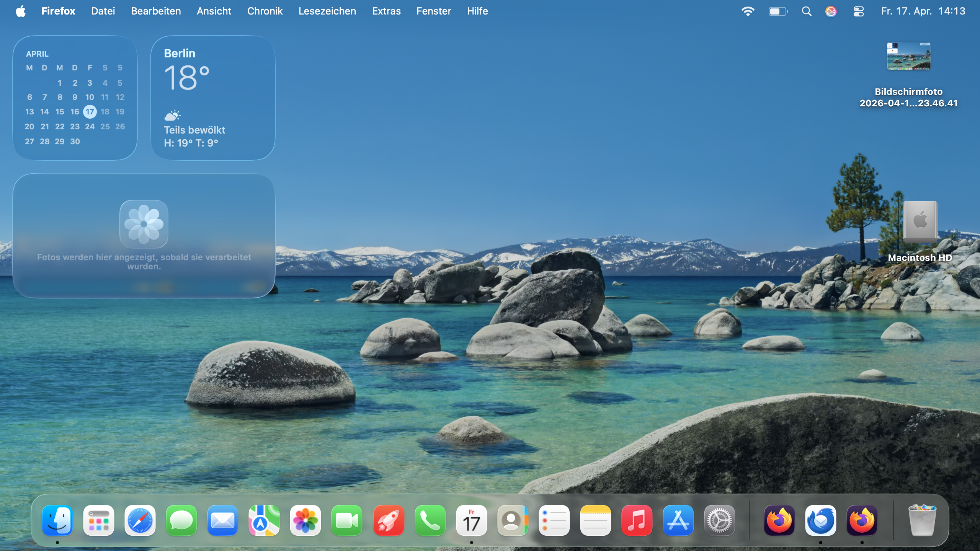980x551 pixels.
Task: Open Thunderbird mail in the dock
Action: [820, 520]
